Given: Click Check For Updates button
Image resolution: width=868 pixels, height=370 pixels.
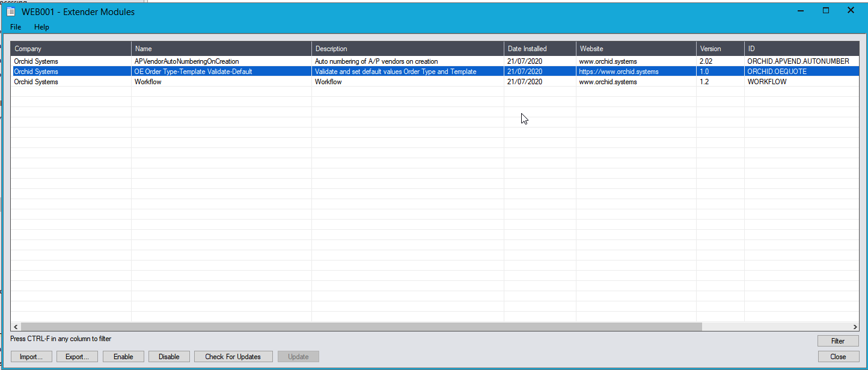Looking at the screenshot, I should (233, 357).
